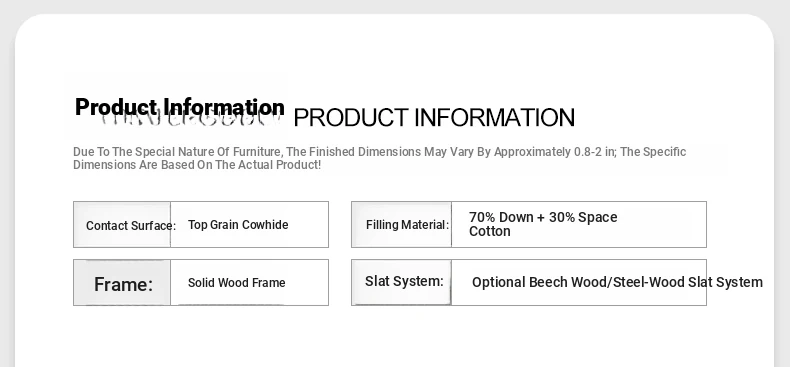This screenshot has height=367, width=790.
Task: Click the 0.8-2 in measurement in disclaimer
Action: 595,152
